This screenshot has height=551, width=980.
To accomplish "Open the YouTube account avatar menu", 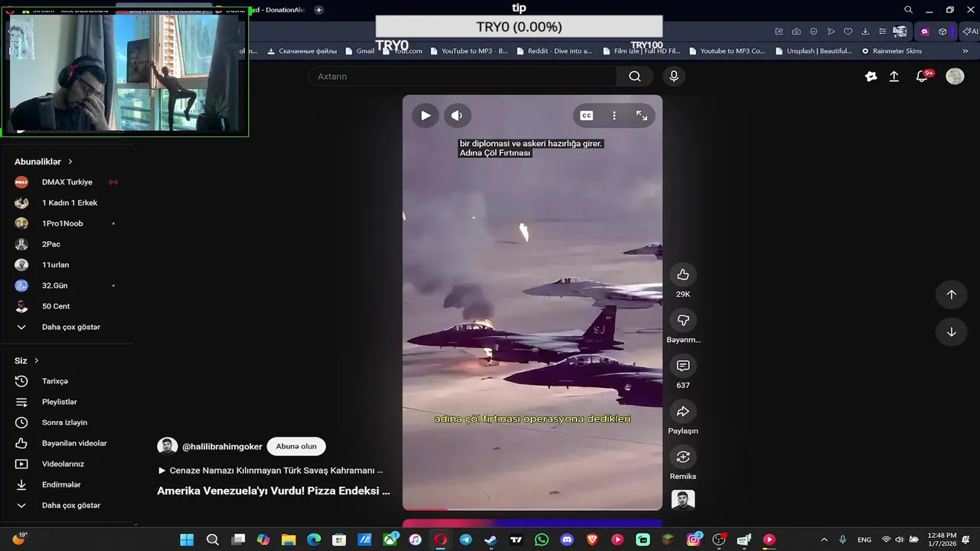I will click(955, 77).
